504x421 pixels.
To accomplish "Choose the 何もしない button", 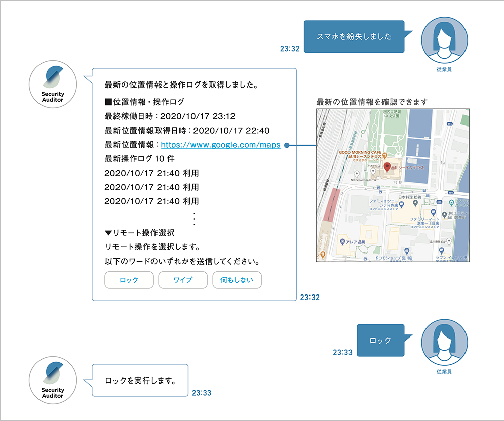I will point(237,280).
